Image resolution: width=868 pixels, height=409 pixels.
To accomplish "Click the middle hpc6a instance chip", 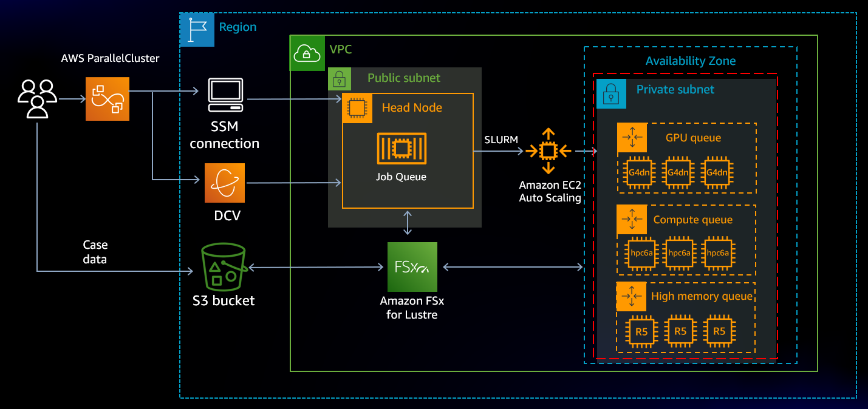I will [678, 252].
